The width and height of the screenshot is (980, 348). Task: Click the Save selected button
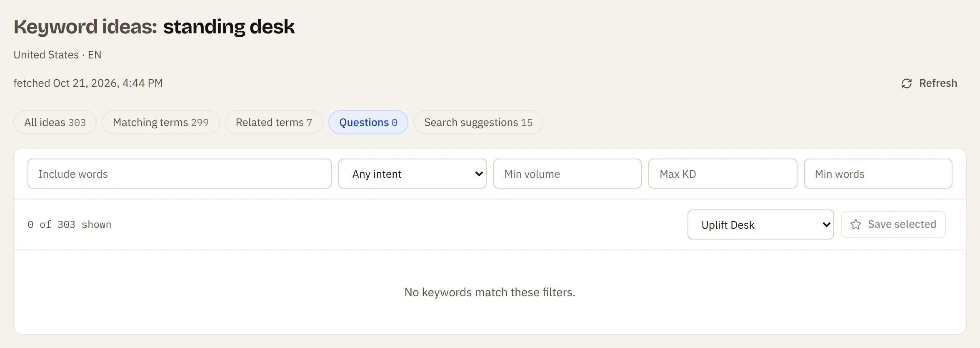coord(893,224)
